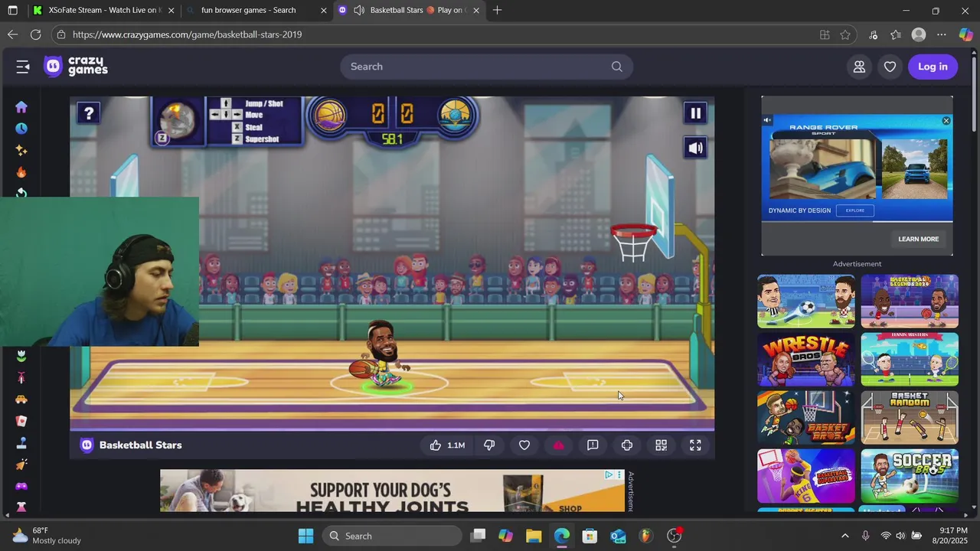Image resolution: width=980 pixels, height=551 pixels.
Task: Close the fun browser games tab
Action: pos(324,11)
